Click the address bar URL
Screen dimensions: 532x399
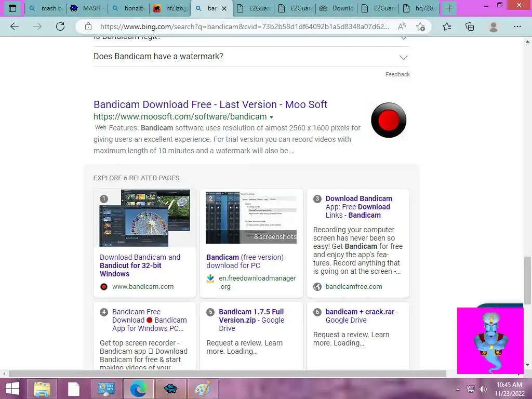click(x=244, y=26)
